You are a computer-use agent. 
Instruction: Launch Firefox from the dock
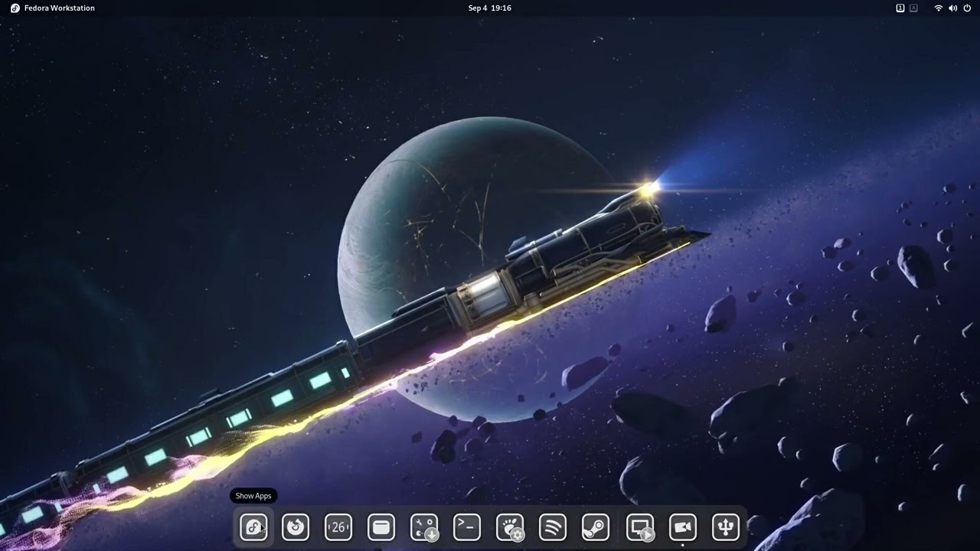296,527
